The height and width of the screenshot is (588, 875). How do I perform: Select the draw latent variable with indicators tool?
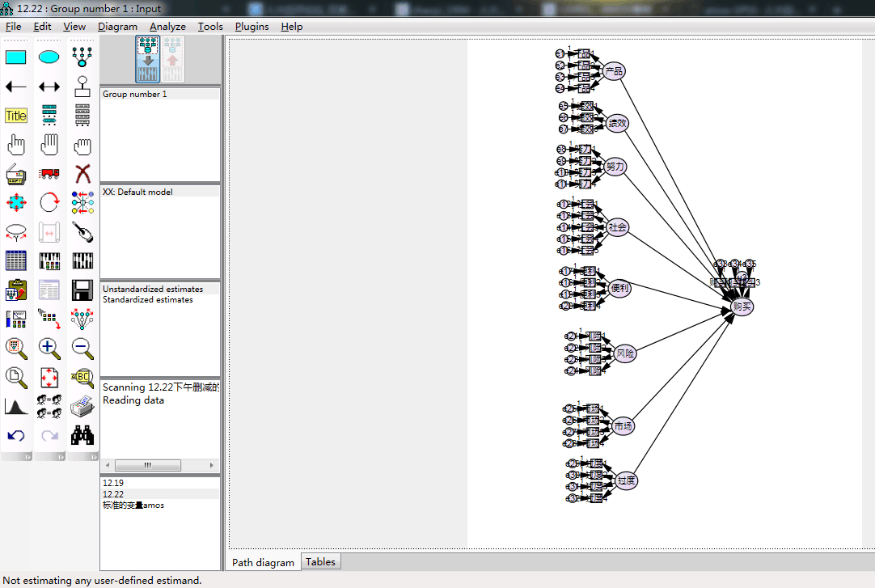point(82,57)
